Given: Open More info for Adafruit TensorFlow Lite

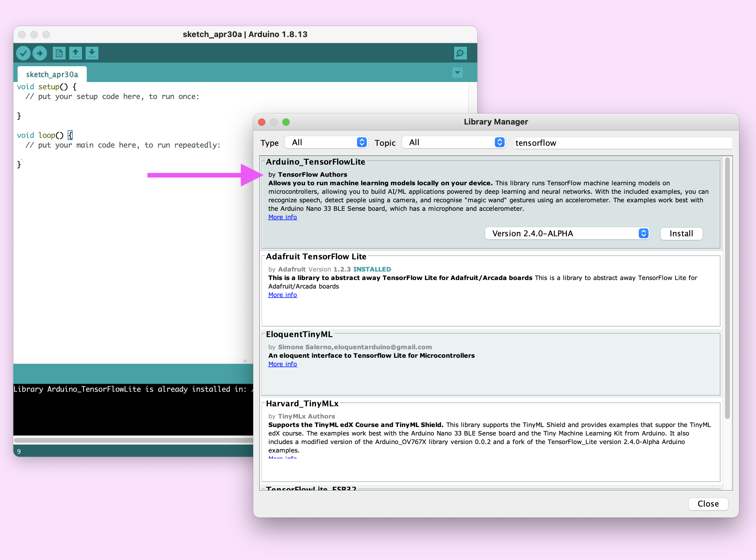Looking at the screenshot, I should 282,295.
